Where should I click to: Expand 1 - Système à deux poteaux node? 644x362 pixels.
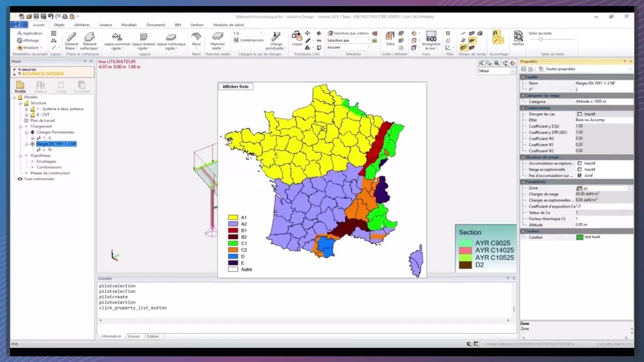click(x=27, y=109)
